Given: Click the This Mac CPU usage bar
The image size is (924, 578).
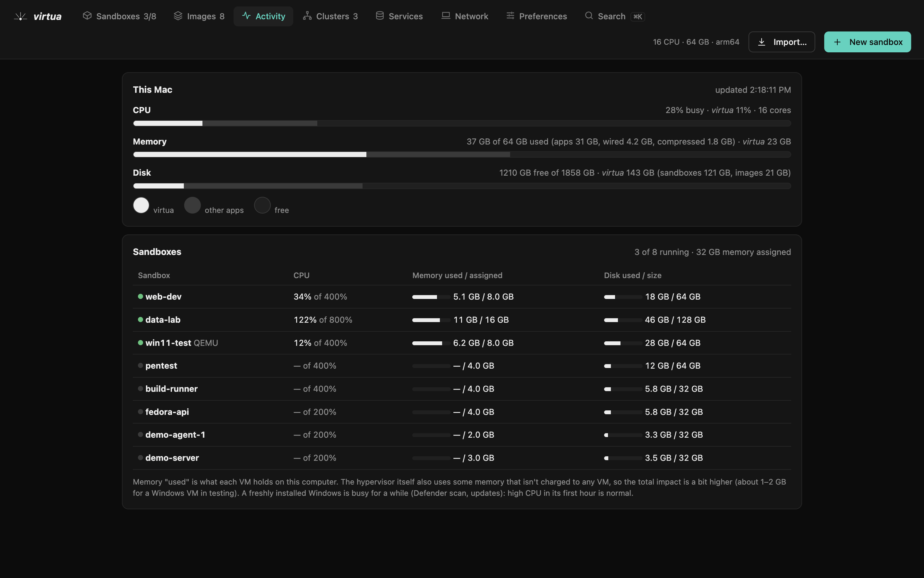Looking at the screenshot, I should coord(462,124).
